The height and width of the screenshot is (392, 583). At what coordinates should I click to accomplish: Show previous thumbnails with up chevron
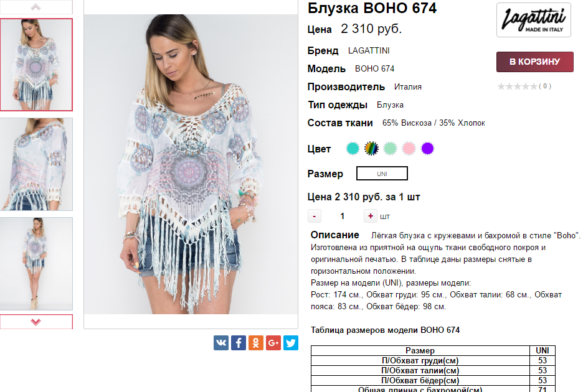[36, 7]
